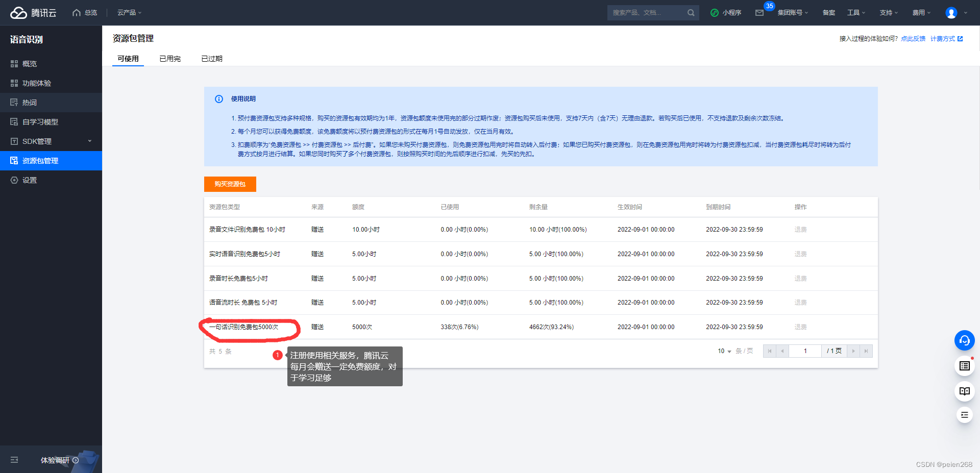Open the 工具 dropdown menu

(856, 13)
